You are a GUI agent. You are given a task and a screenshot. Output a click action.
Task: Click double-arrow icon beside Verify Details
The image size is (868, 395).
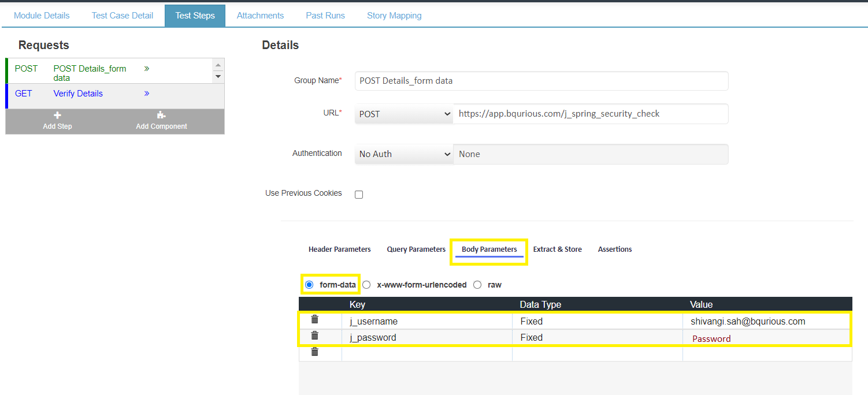pos(147,93)
